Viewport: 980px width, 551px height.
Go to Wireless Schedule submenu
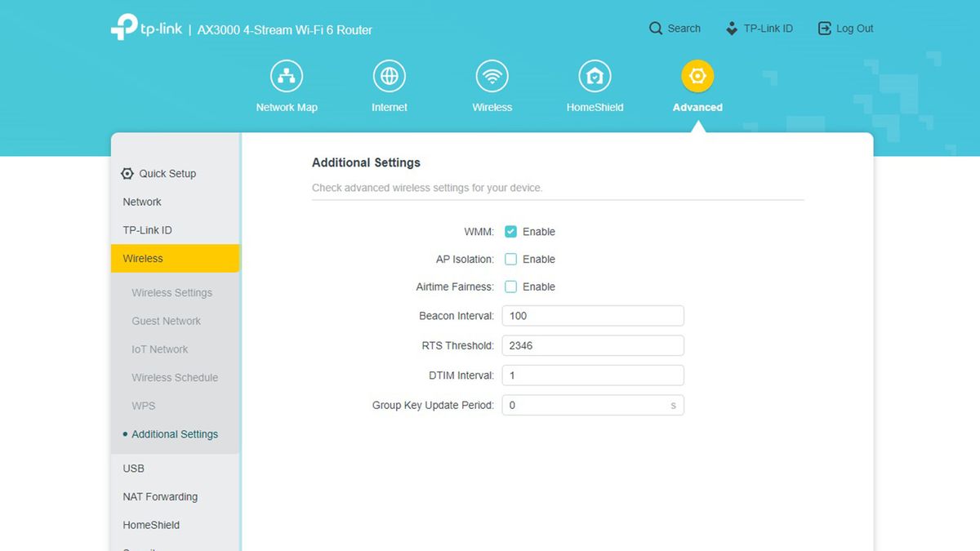[175, 378]
